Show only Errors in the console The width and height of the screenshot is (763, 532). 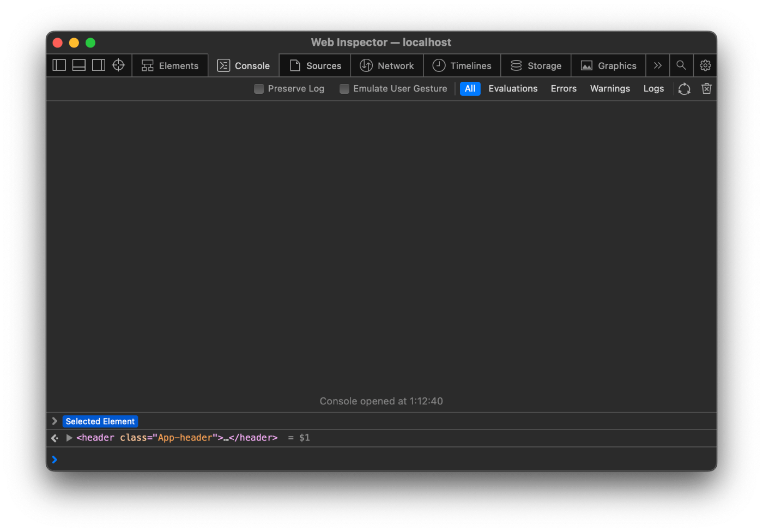tap(564, 88)
